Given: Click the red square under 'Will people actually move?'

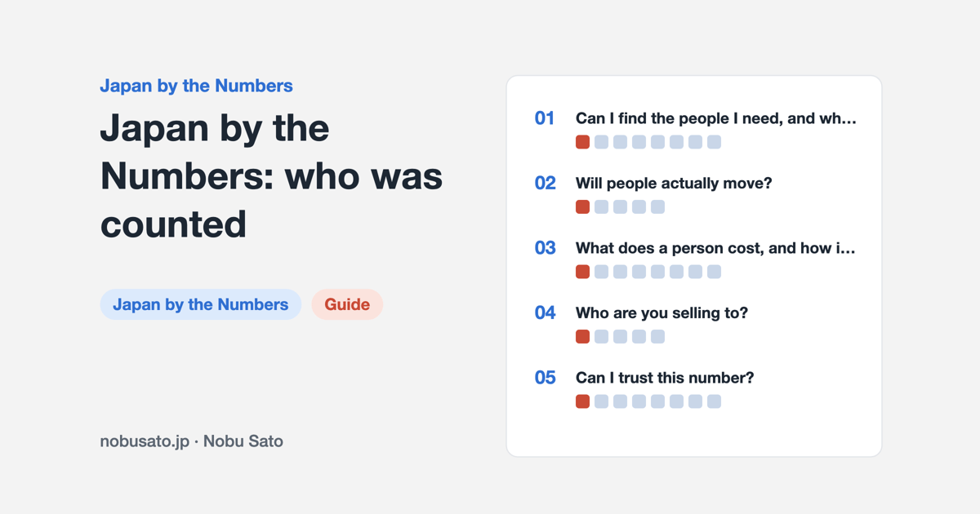Looking at the screenshot, I should [x=582, y=207].
